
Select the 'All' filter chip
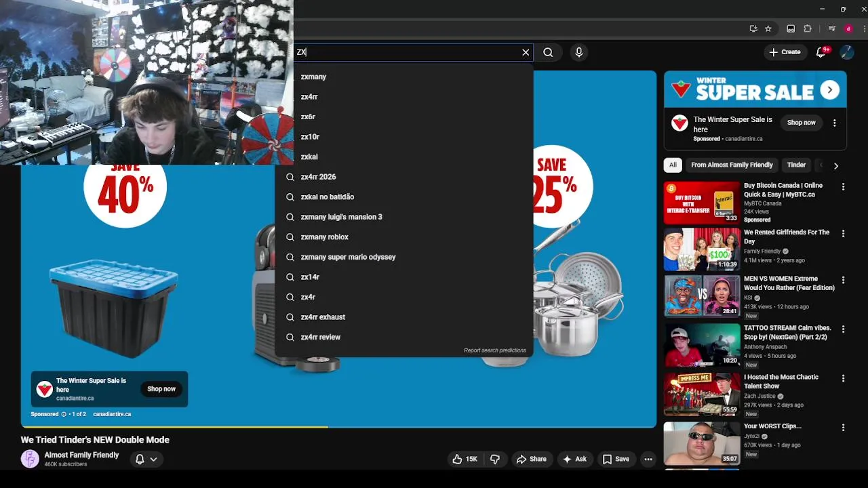pyautogui.click(x=673, y=165)
